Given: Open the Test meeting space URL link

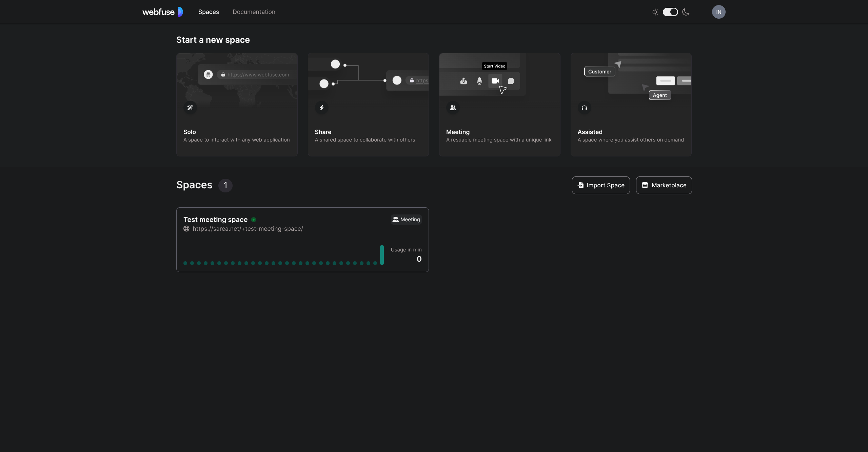Looking at the screenshot, I should (248, 229).
